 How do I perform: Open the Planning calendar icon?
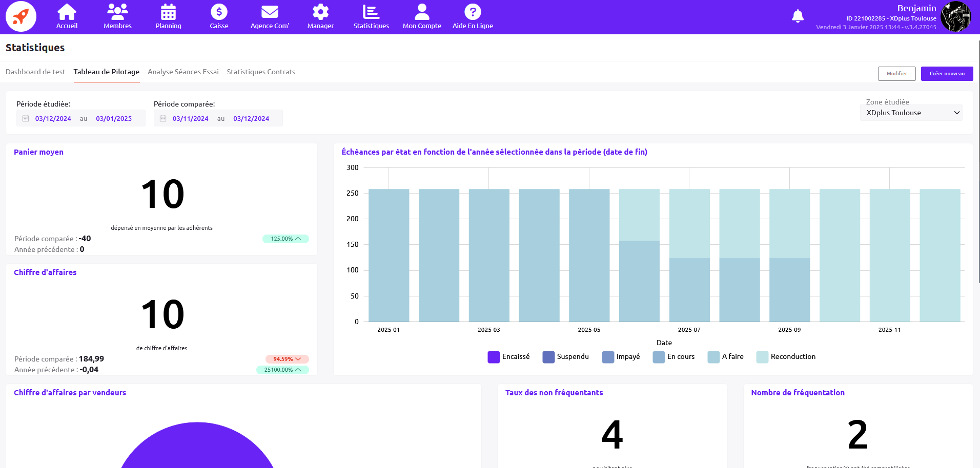(168, 12)
